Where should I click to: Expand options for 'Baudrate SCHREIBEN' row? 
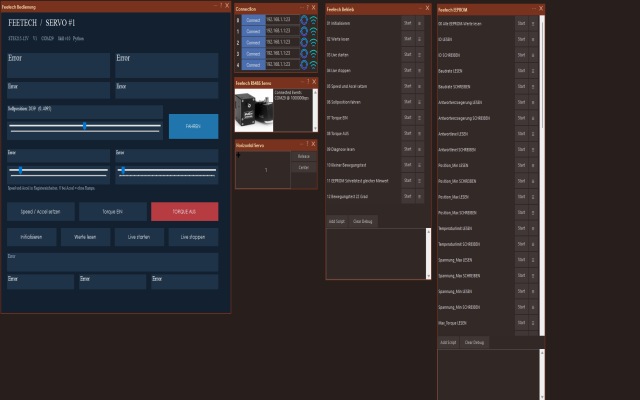click(533, 87)
